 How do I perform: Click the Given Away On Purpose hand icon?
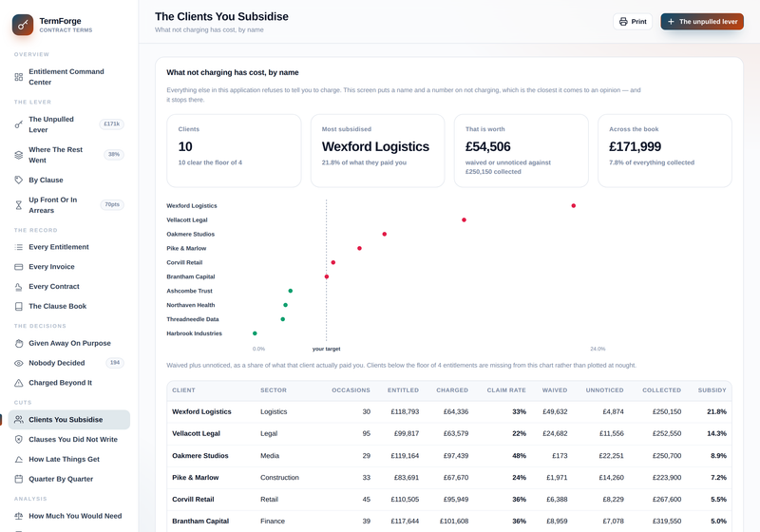[x=18, y=343]
